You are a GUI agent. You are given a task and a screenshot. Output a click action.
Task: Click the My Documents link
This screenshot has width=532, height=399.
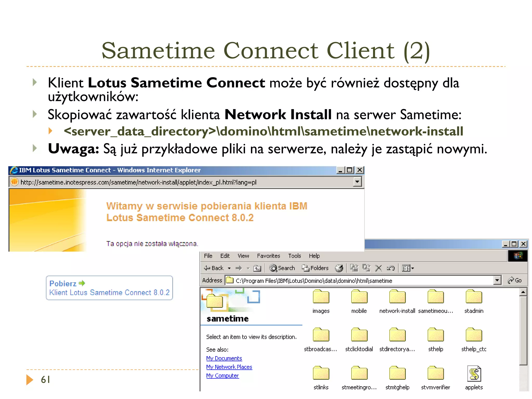pyautogui.click(x=224, y=358)
